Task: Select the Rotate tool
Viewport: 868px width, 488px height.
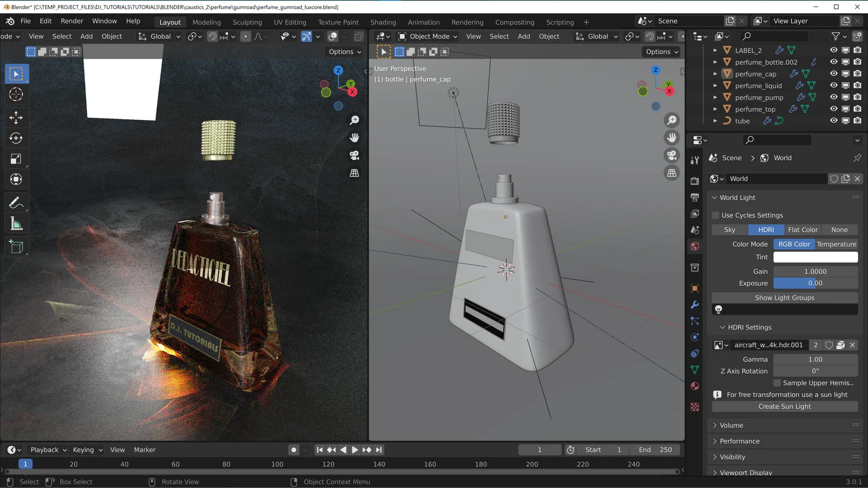Action: click(16, 138)
